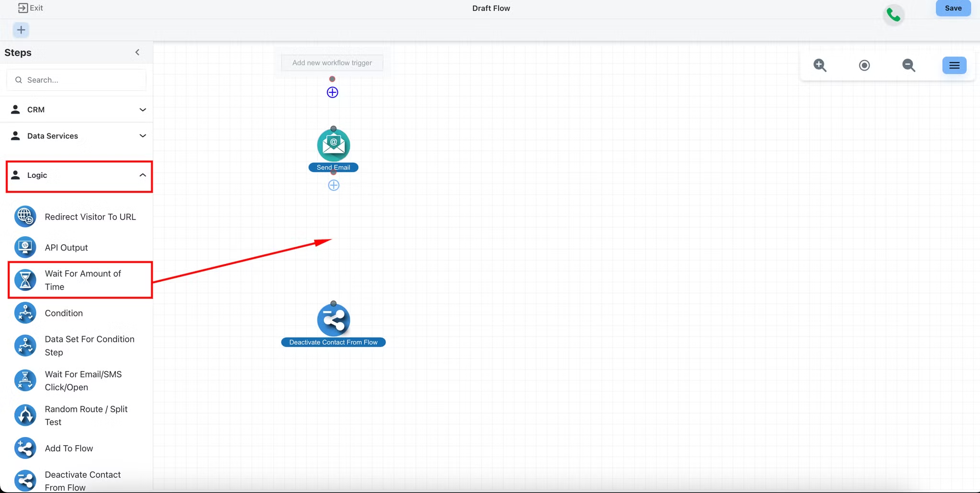
Task: Click Add new workflow trigger box
Action: (x=332, y=63)
